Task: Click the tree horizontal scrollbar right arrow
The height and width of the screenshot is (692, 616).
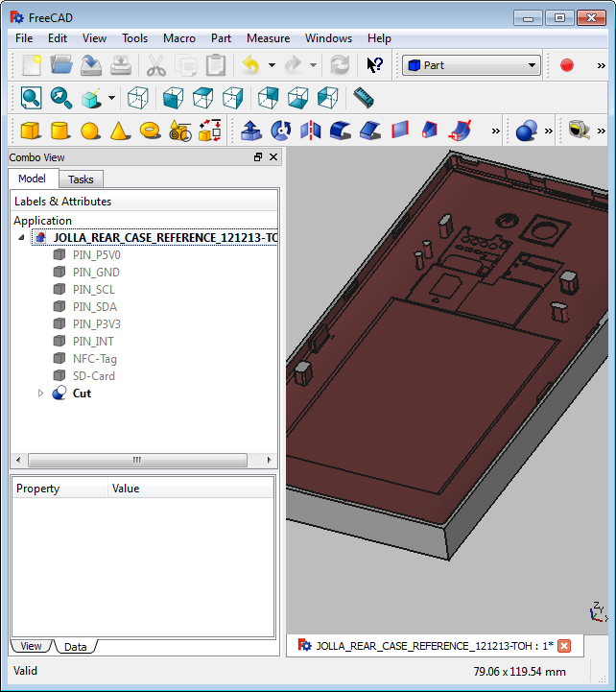Action: [x=269, y=460]
